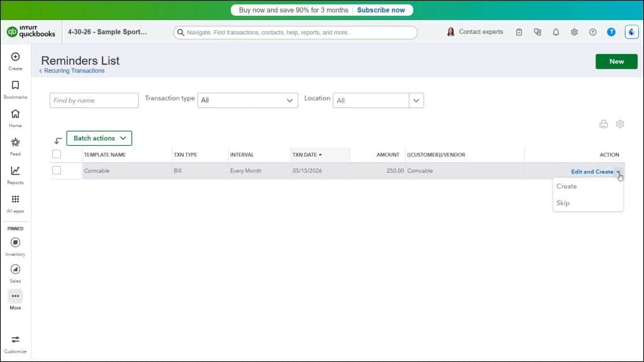The height and width of the screenshot is (362, 644).
Task: Open the Help question mark icon
Action: (x=592, y=32)
